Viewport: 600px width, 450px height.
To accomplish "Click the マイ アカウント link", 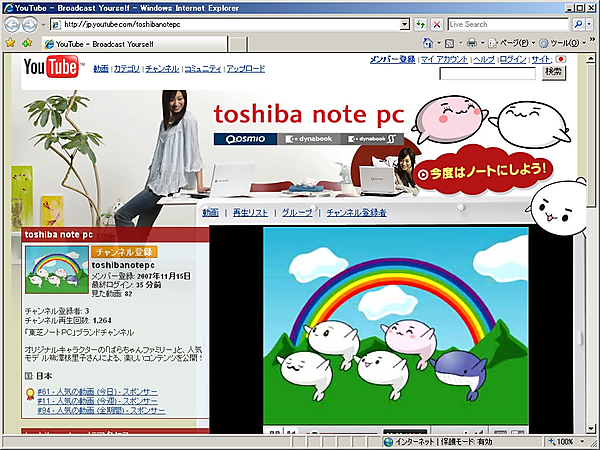I will (444, 59).
